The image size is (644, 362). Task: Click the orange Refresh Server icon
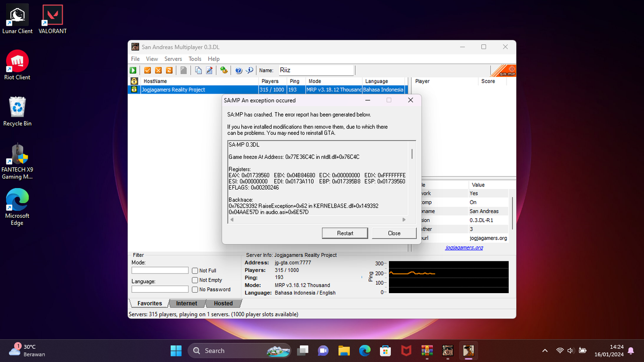tap(169, 70)
